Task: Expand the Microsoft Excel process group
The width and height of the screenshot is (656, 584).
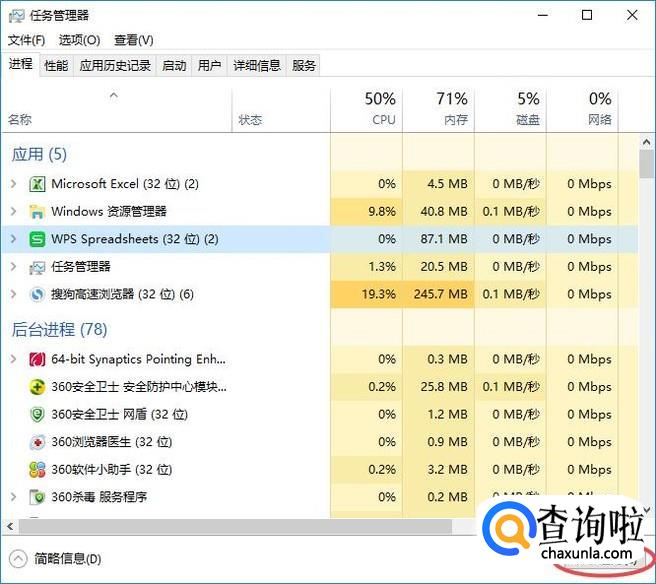Action: click(13, 184)
